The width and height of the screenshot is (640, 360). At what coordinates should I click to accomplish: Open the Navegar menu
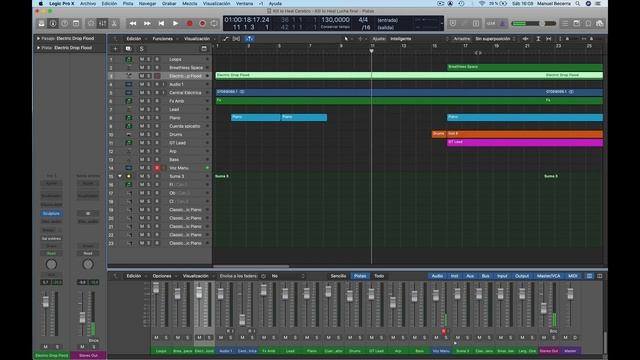(x=147, y=3)
